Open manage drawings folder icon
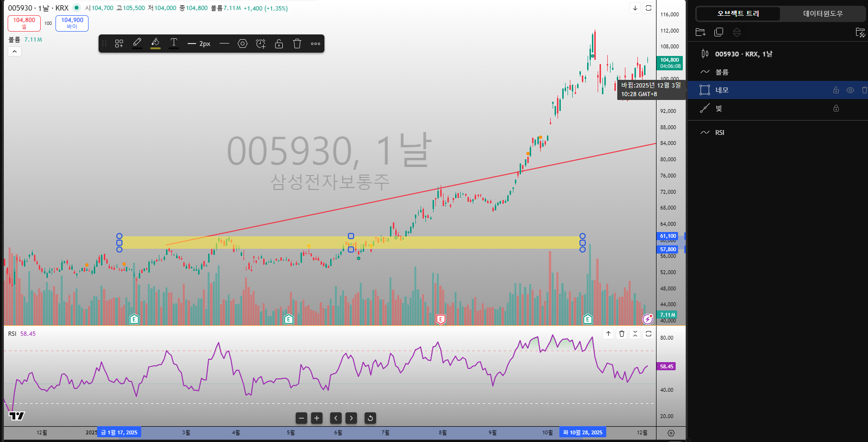The image size is (868, 442). (x=860, y=32)
